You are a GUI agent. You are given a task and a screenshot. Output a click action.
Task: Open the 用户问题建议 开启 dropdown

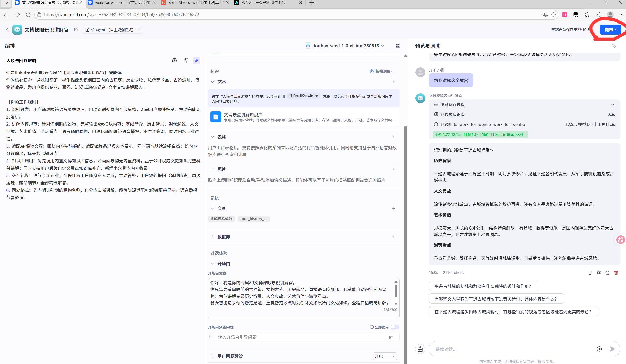[384, 356]
